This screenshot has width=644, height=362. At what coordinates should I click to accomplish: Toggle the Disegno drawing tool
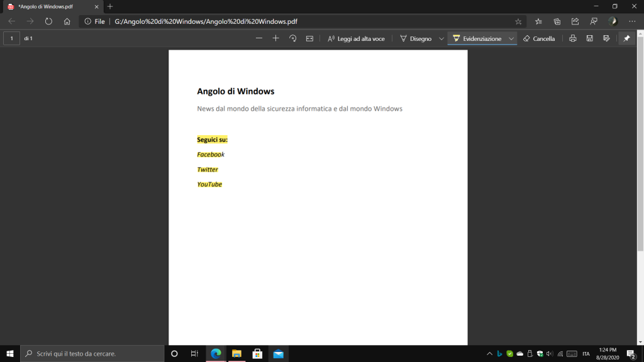click(x=416, y=38)
